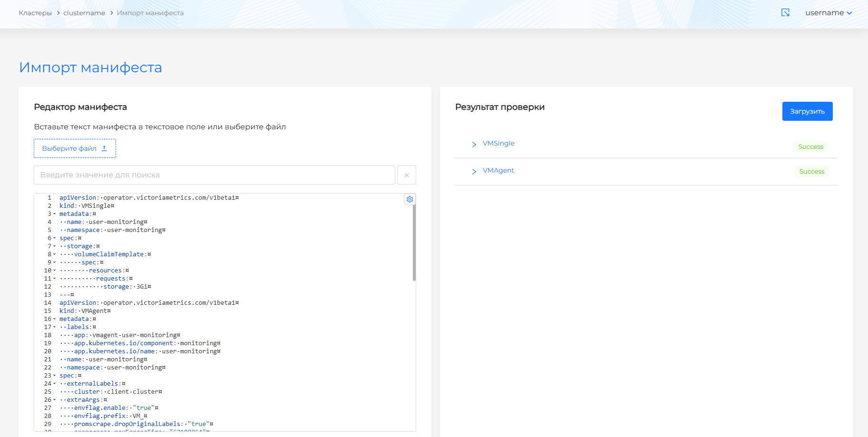Open the editor settings gear icon
Viewport: 868px width, 437px height.
point(410,199)
